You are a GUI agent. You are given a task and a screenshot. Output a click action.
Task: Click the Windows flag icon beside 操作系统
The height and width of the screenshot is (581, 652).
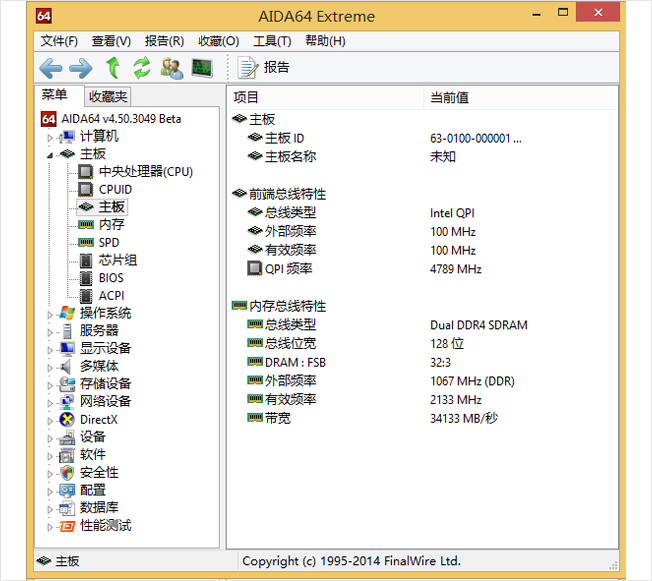point(67,313)
